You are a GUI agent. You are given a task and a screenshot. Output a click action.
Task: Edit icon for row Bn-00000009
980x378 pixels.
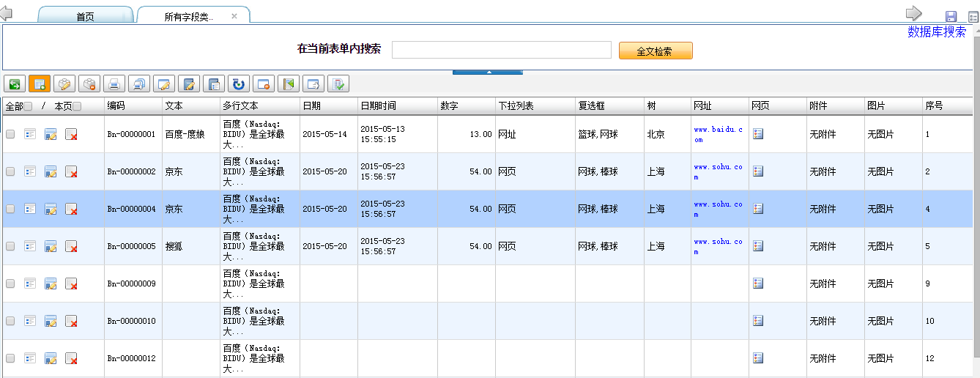pyautogui.click(x=51, y=283)
